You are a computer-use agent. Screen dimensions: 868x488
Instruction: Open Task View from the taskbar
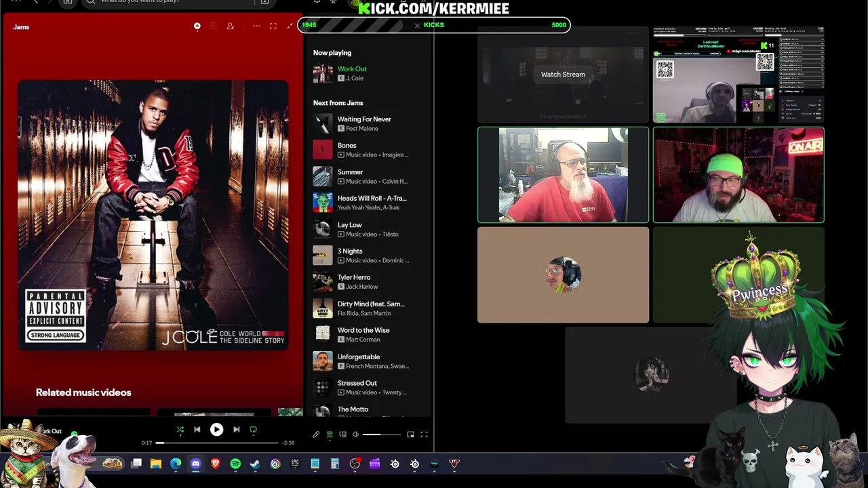point(136,464)
